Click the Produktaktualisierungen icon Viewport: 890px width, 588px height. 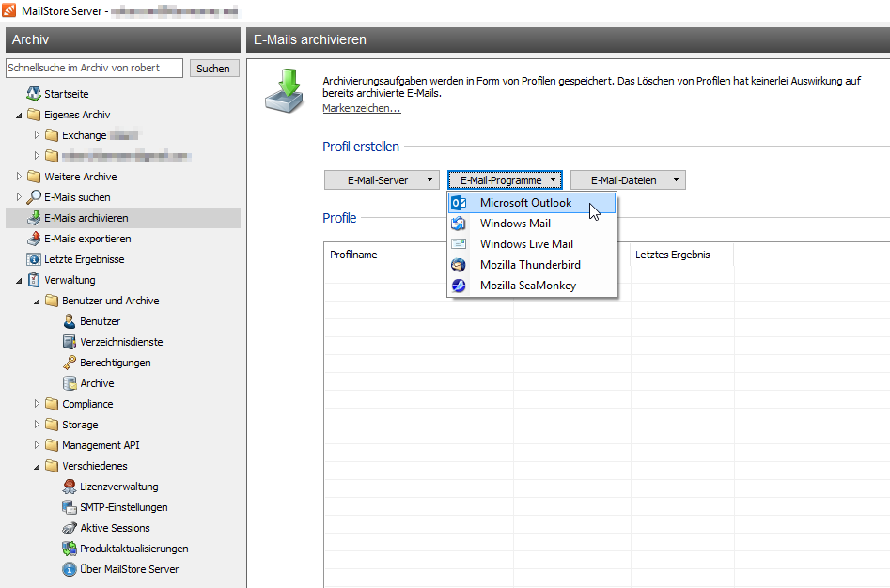pyautogui.click(x=70, y=549)
